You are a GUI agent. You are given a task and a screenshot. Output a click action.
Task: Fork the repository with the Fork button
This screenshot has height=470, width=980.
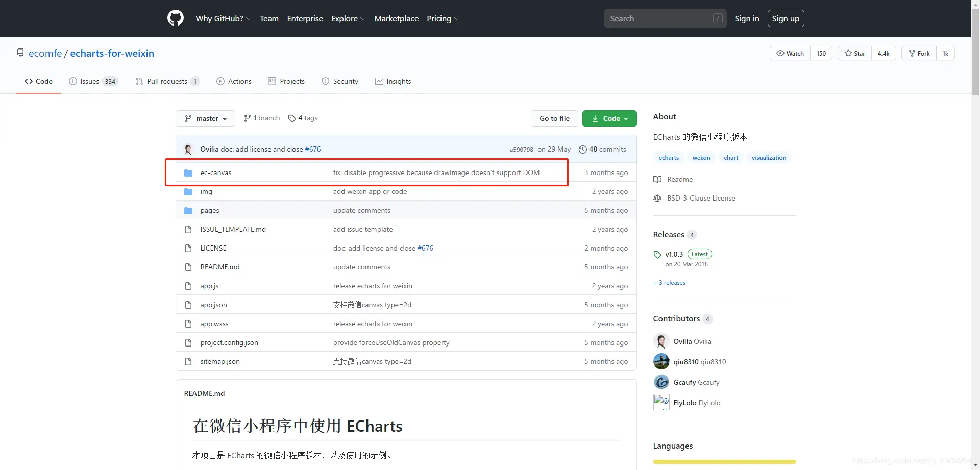(x=919, y=53)
